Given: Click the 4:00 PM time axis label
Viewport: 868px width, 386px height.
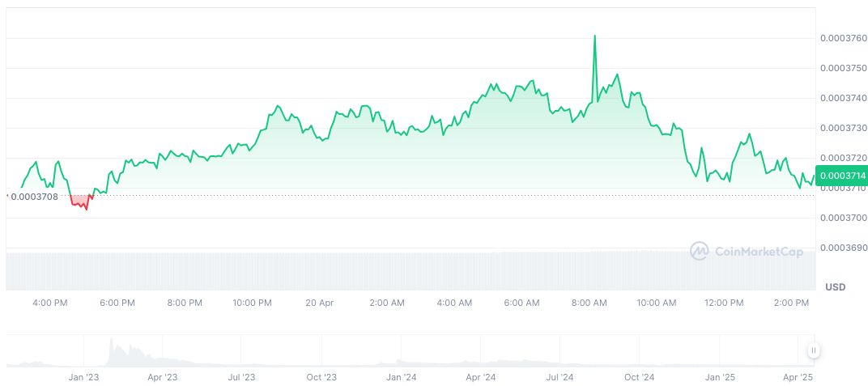Looking at the screenshot, I should click(49, 303).
